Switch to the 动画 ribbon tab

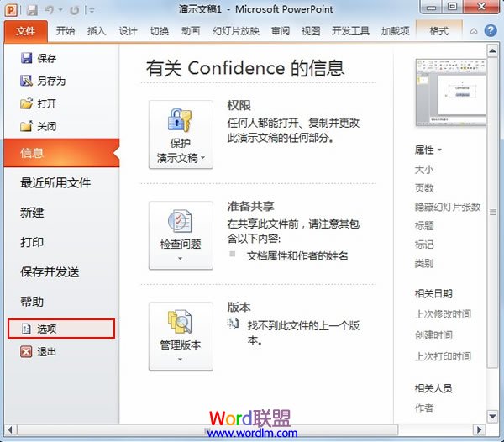coord(191,31)
